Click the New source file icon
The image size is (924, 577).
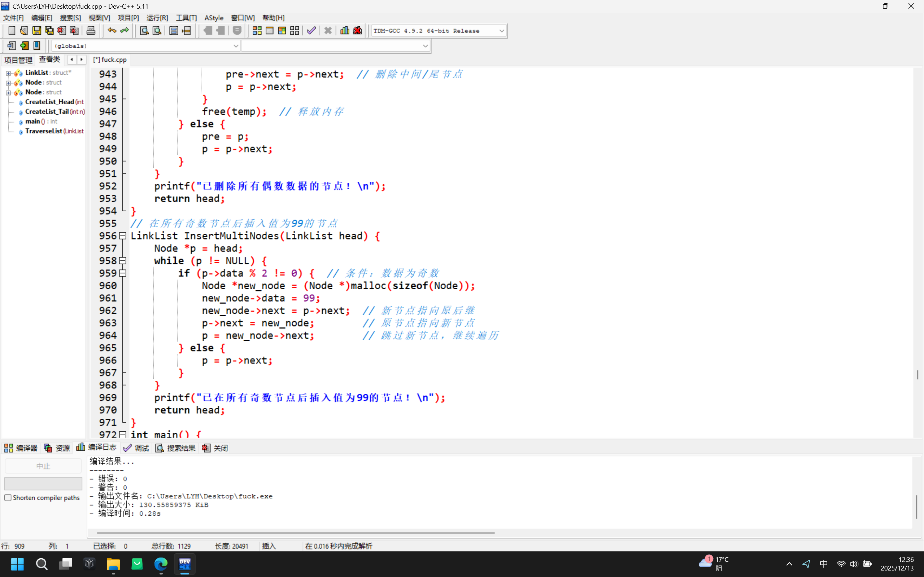click(x=12, y=31)
